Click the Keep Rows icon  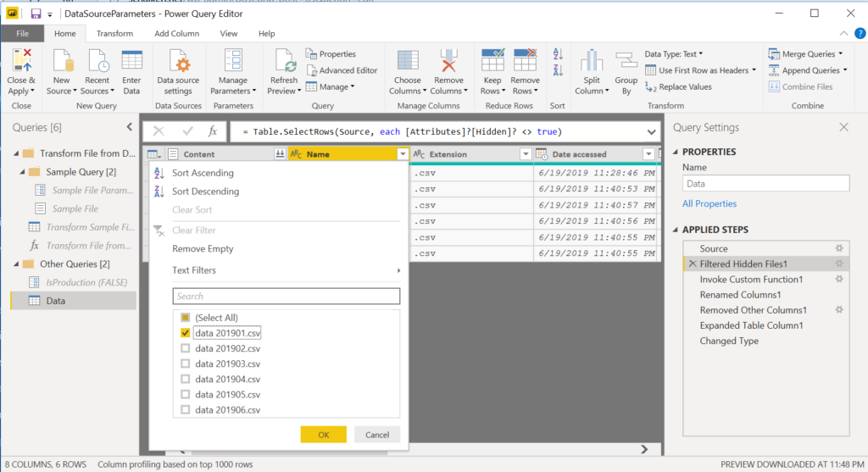(x=492, y=60)
